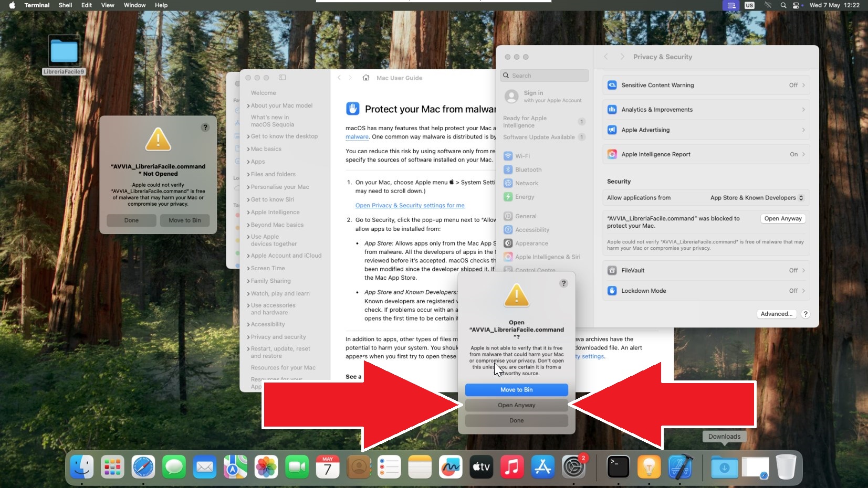
Task: Click help question mark in Open dialog
Action: (x=563, y=283)
